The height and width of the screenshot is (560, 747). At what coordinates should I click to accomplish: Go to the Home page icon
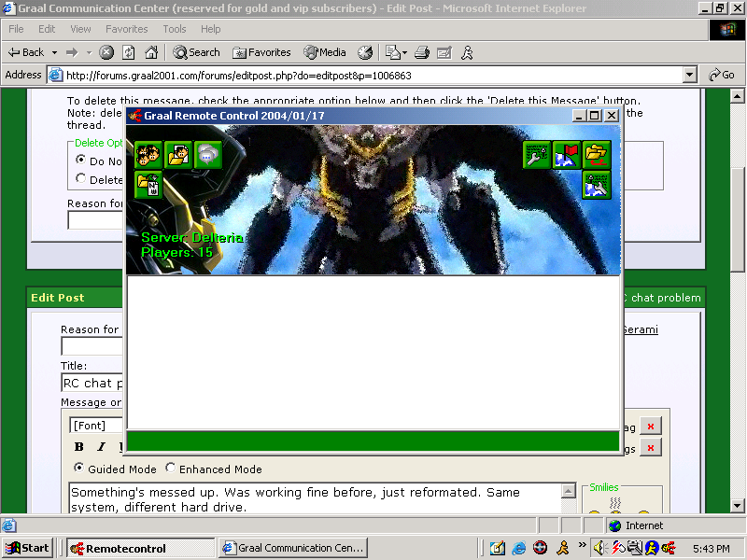[x=151, y=52]
